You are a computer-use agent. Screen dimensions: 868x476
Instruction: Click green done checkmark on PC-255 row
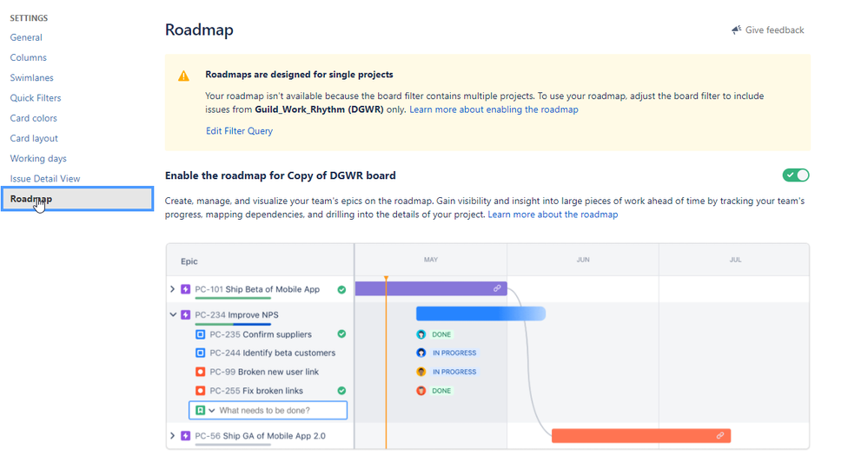pyautogui.click(x=341, y=391)
